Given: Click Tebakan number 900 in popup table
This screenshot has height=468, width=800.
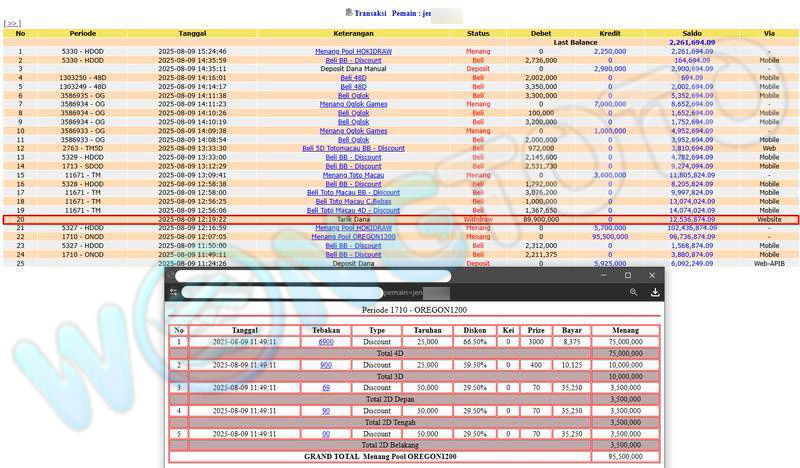Looking at the screenshot, I should (x=326, y=365).
